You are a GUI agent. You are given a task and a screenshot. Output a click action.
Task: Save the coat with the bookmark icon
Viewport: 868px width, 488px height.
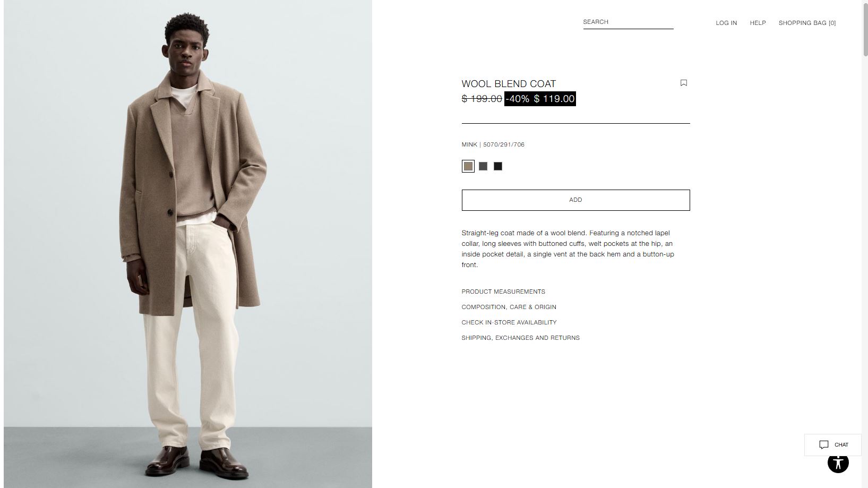point(684,83)
